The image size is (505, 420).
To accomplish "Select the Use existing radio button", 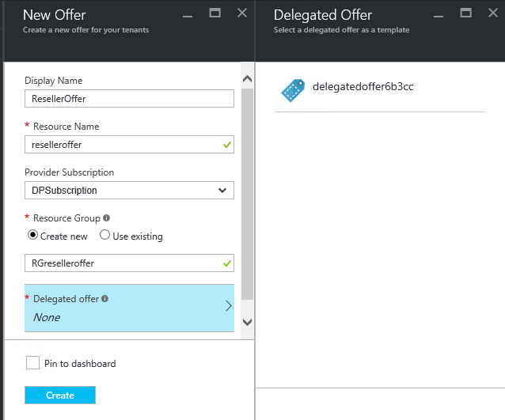I will (104, 236).
